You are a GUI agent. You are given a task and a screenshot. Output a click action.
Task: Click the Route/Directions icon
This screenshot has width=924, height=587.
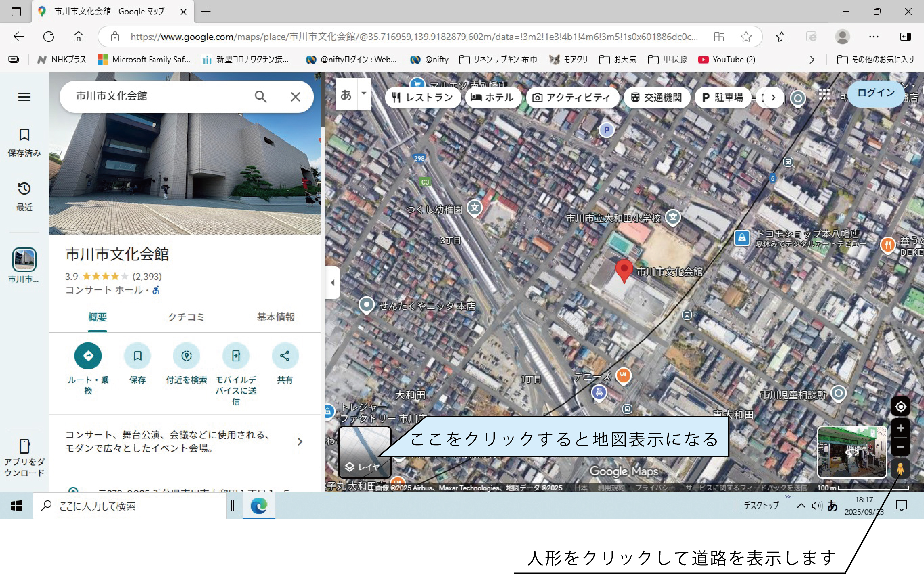(x=88, y=356)
